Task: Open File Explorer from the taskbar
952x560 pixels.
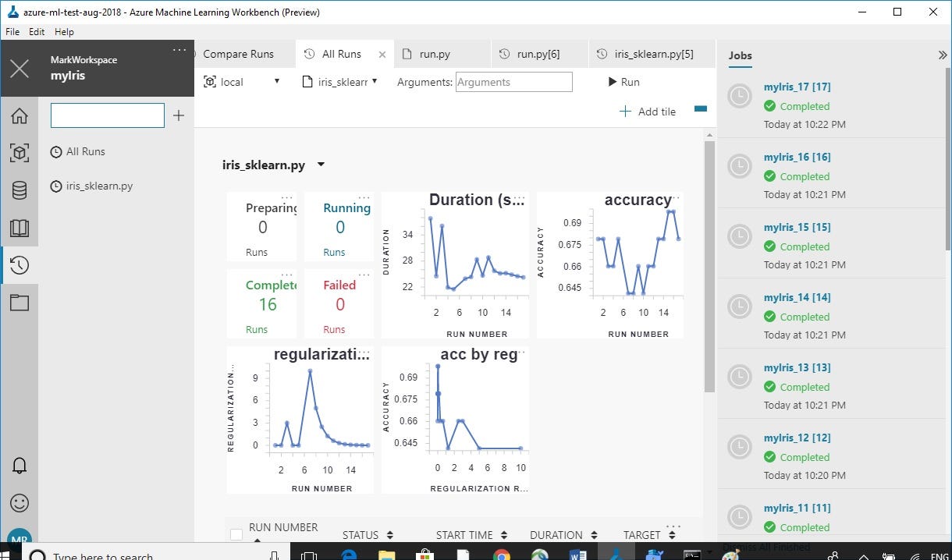Action: 386,555
